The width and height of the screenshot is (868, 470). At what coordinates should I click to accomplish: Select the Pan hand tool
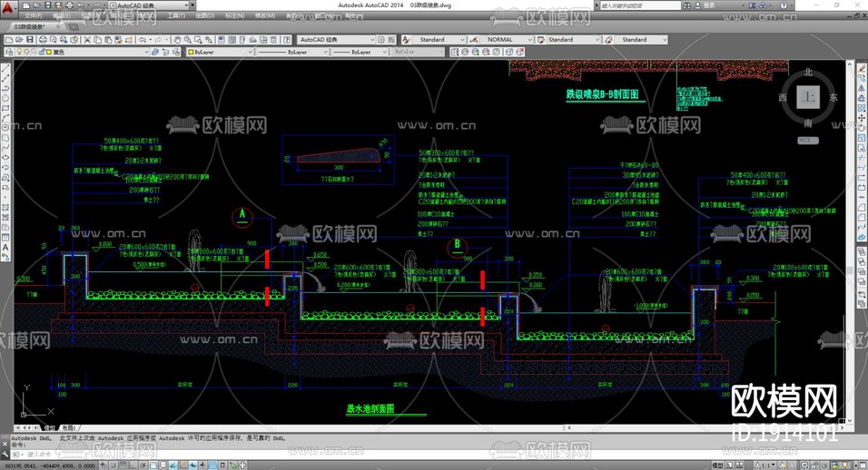click(x=177, y=40)
